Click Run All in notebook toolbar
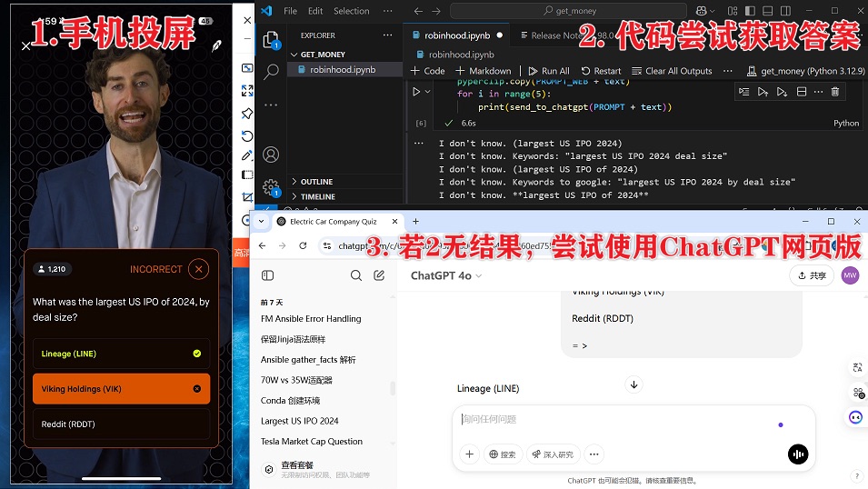 click(549, 71)
